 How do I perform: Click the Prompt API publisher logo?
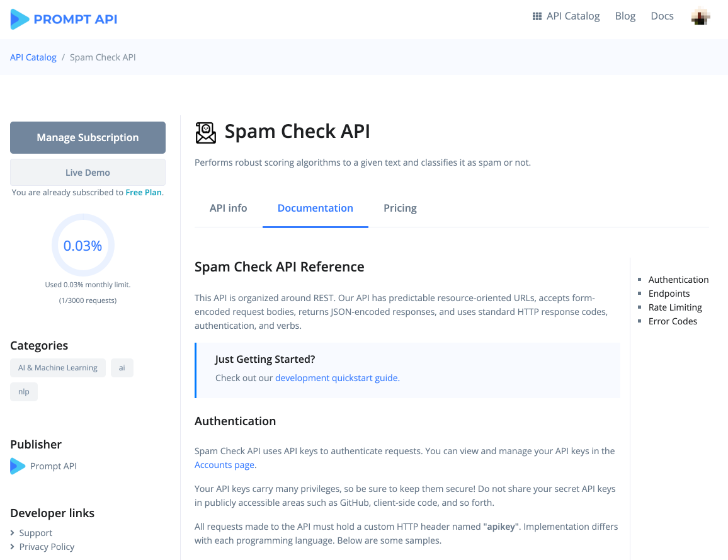click(18, 466)
